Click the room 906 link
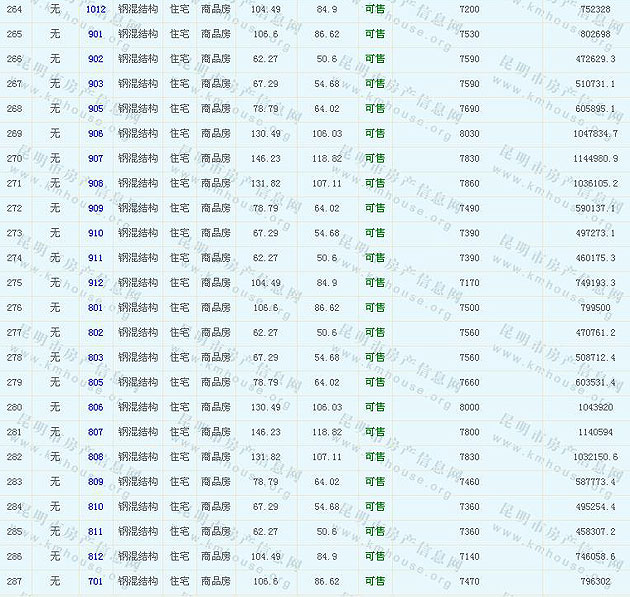The image size is (630, 597). (96, 133)
